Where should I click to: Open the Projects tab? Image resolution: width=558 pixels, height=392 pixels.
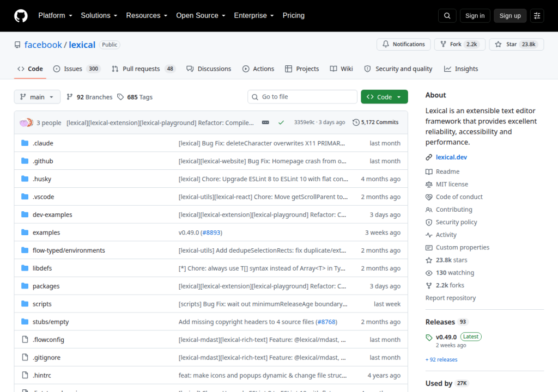click(x=302, y=69)
